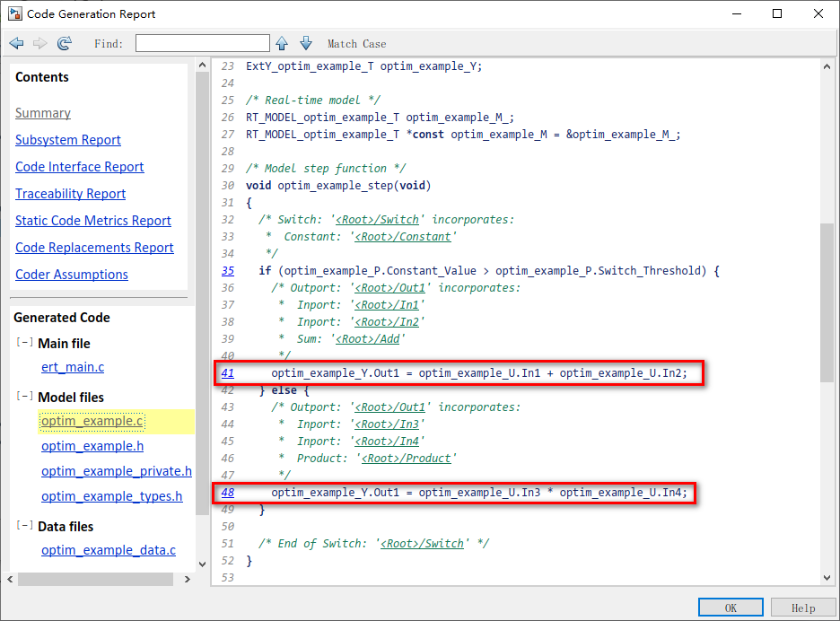Click the Back navigation arrow icon
The width and height of the screenshot is (840, 621).
17,43
